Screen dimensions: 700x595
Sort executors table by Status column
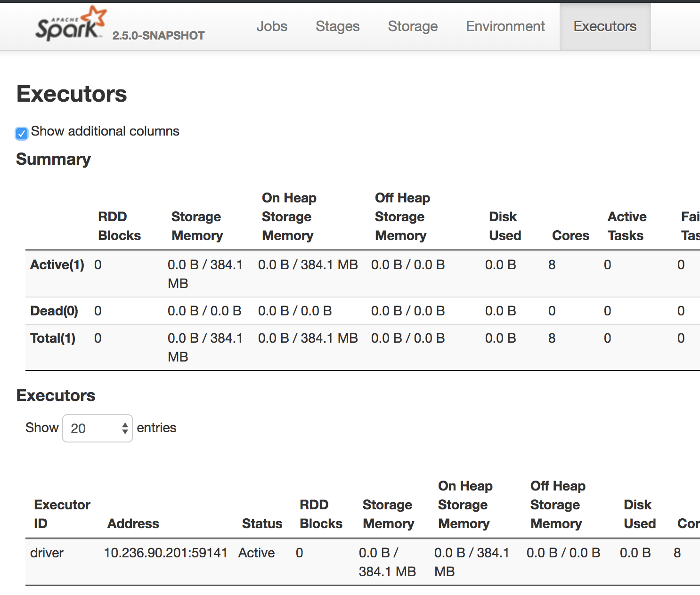pos(262,523)
